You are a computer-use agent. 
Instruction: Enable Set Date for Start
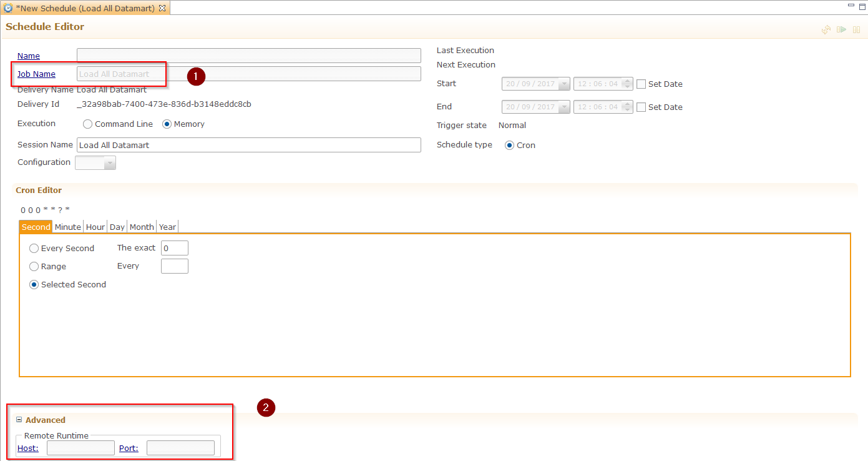[x=641, y=84]
